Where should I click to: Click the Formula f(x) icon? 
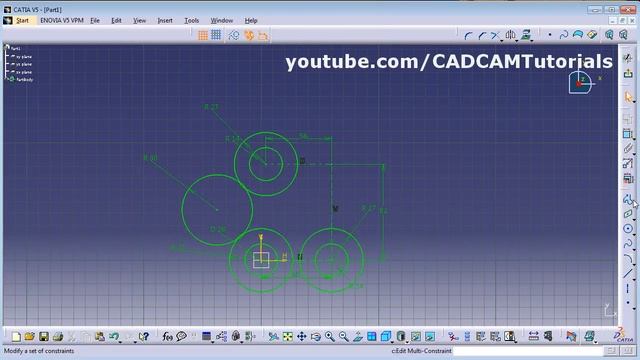point(167,337)
